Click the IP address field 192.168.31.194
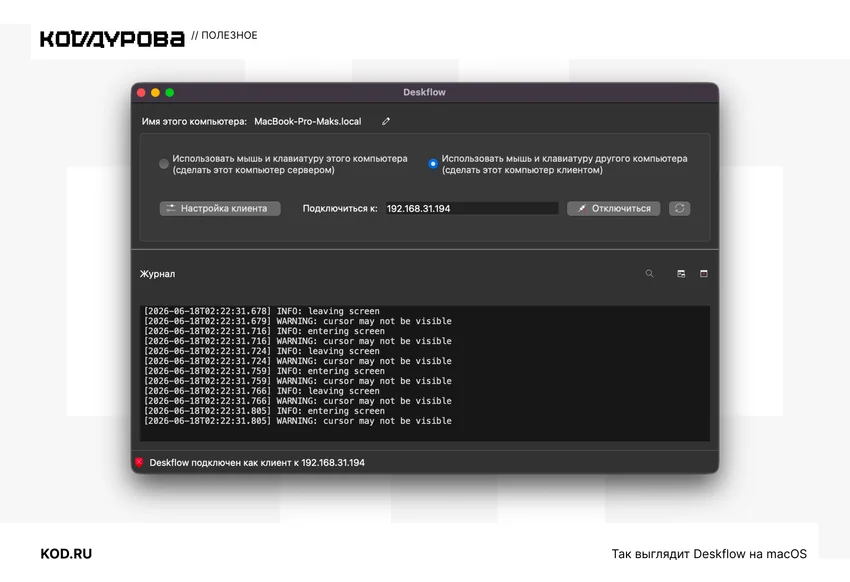This screenshot has width=850, height=582. tap(472, 209)
